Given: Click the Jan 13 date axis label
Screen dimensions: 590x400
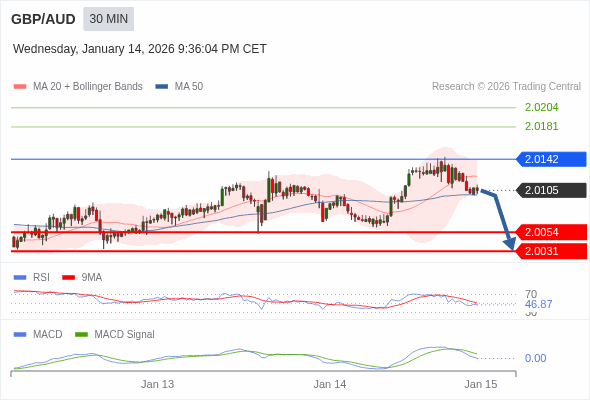Looking at the screenshot, I should click(x=157, y=384).
